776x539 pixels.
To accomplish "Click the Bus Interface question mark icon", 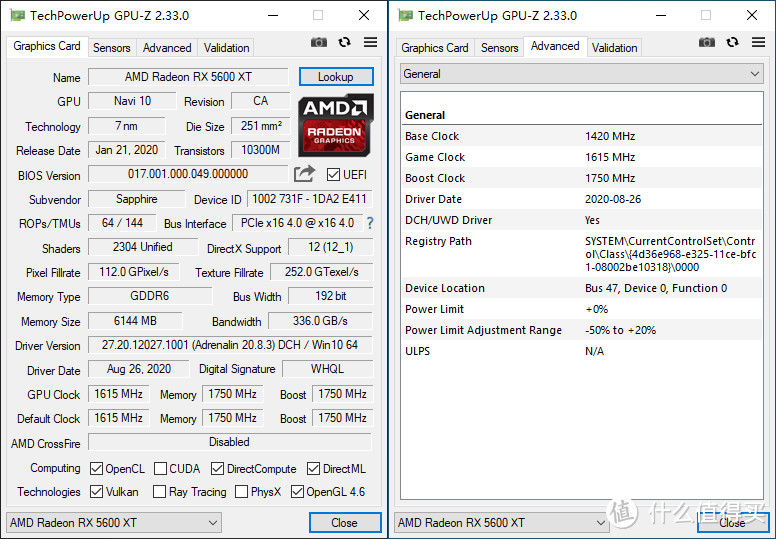I will (x=370, y=223).
